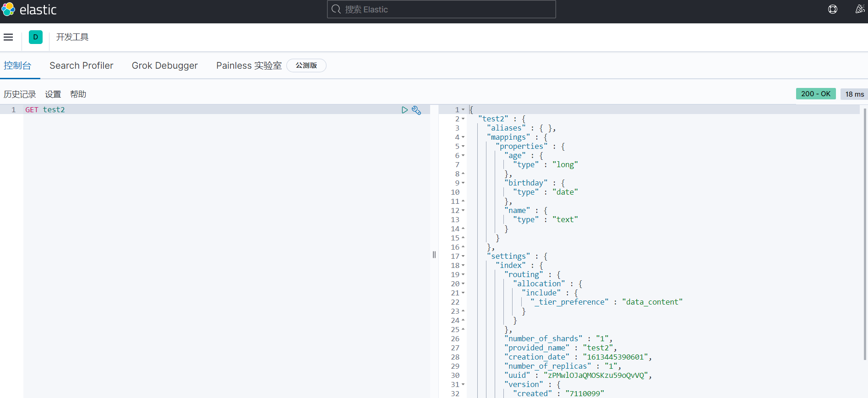Focus the 搜索 Elastic search box
Screen dimensions: 868x398
(x=442, y=9)
